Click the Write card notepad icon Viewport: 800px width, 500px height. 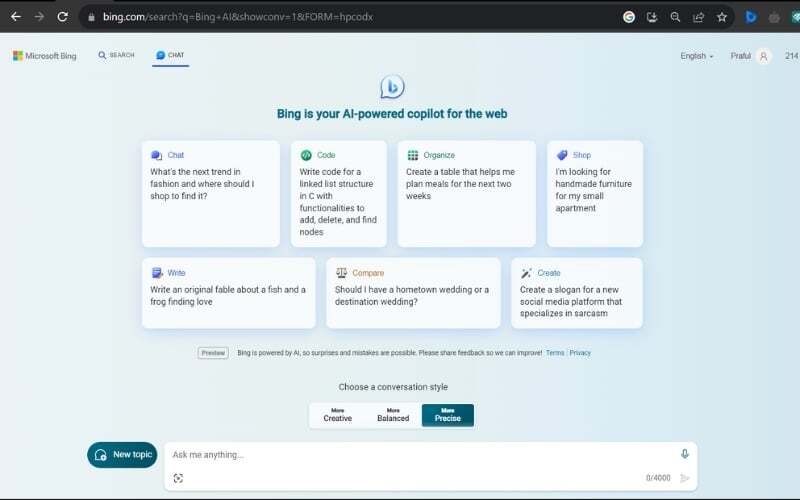157,273
